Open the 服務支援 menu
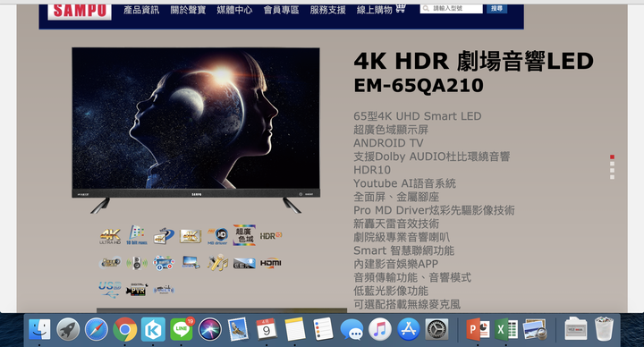This screenshot has width=644, height=347. pyautogui.click(x=327, y=10)
